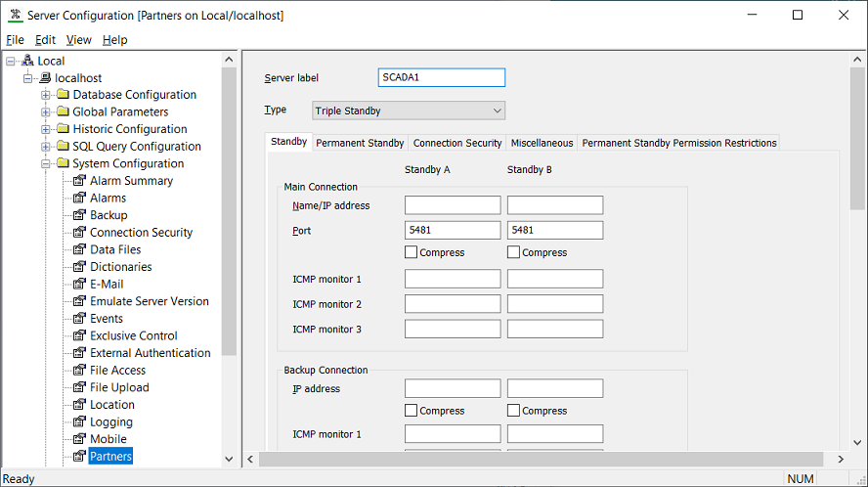Click the Backup configuration icon in tree
The width and height of the screenshot is (868, 487).
point(80,215)
